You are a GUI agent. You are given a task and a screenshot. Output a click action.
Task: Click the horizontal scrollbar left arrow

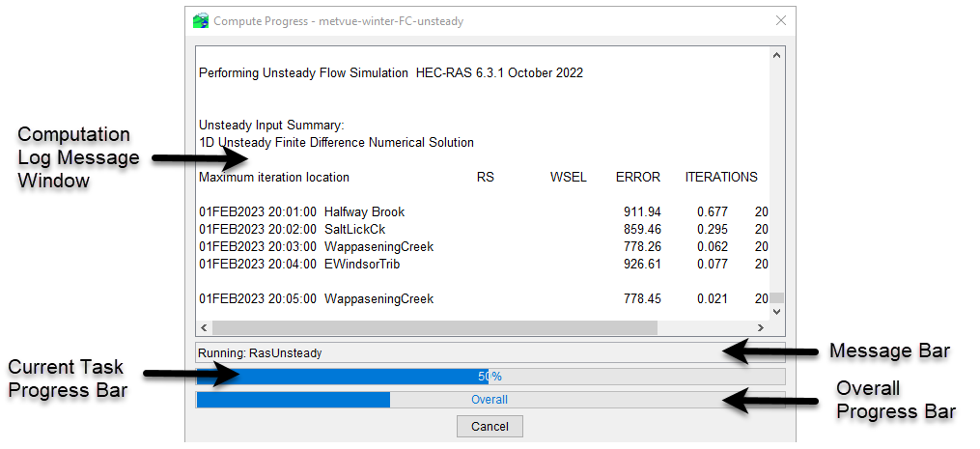pos(205,328)
